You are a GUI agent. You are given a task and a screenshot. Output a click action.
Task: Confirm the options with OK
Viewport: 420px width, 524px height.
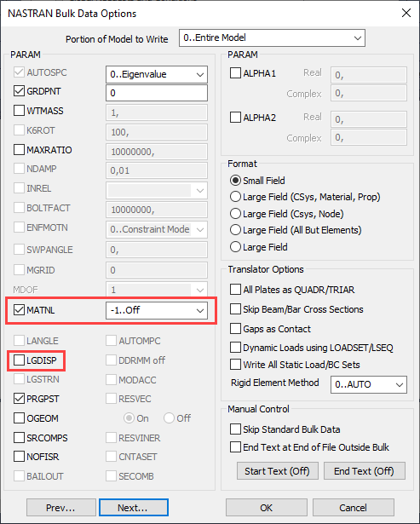tap(267, 507)
